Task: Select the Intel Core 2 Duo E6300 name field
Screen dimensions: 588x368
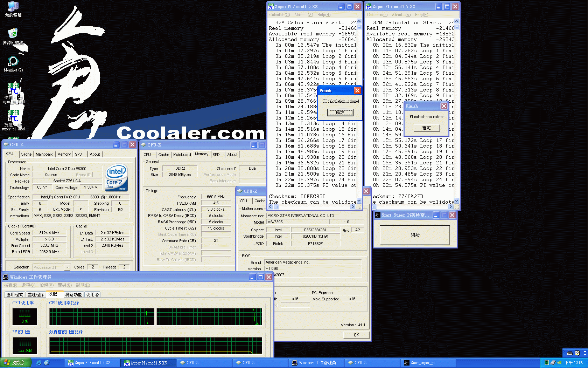Action: coord(67,169)
